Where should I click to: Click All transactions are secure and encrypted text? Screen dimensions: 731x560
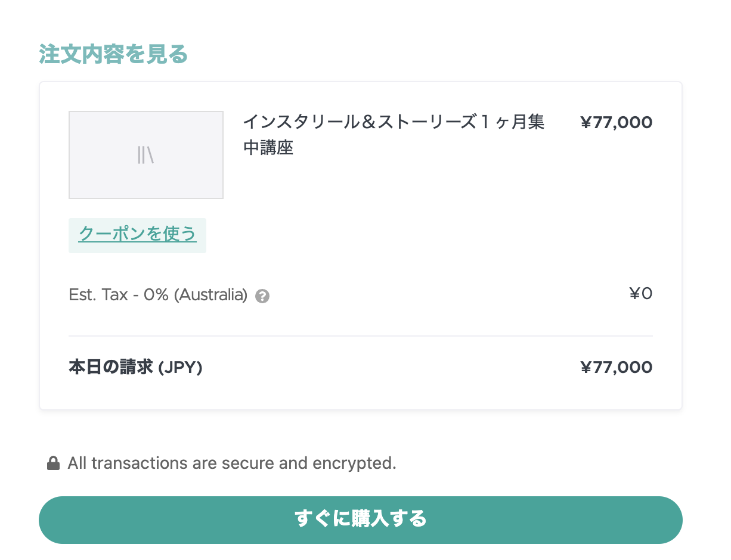pyautogui.click(x=232, y=463)
